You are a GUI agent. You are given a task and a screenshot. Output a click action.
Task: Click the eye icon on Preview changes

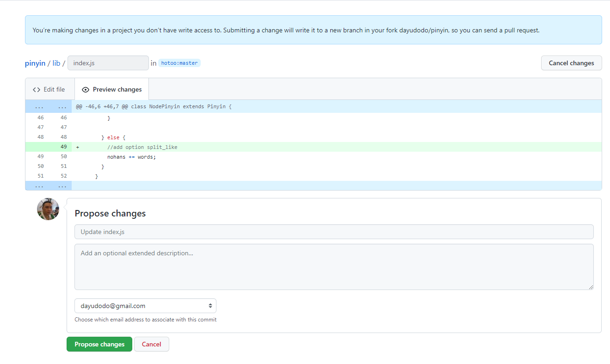[x=86, y=90]
